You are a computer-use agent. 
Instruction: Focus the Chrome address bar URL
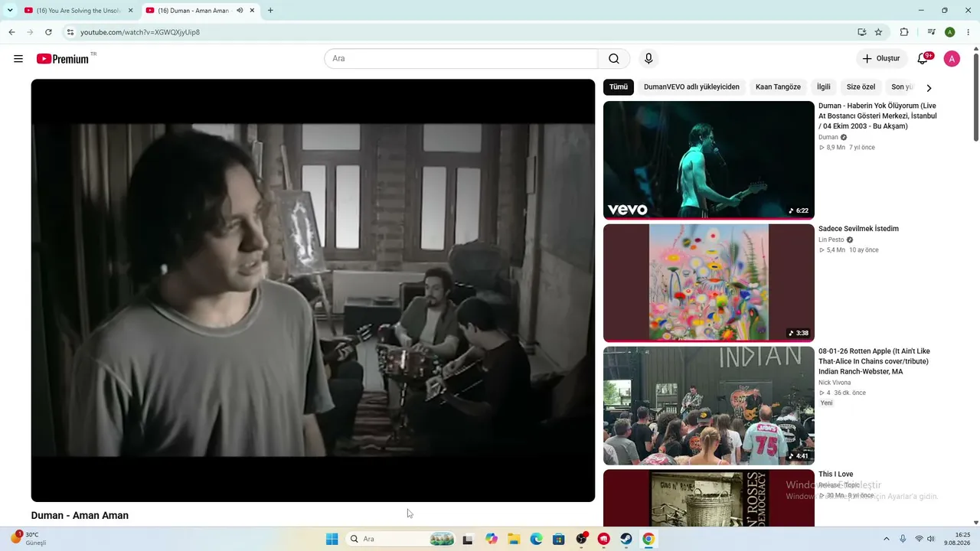tap(140, 32)
